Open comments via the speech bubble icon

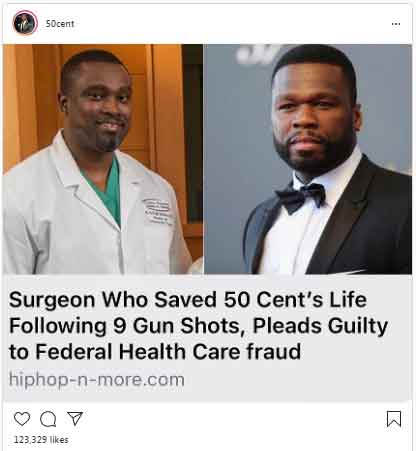coord(48,419)
